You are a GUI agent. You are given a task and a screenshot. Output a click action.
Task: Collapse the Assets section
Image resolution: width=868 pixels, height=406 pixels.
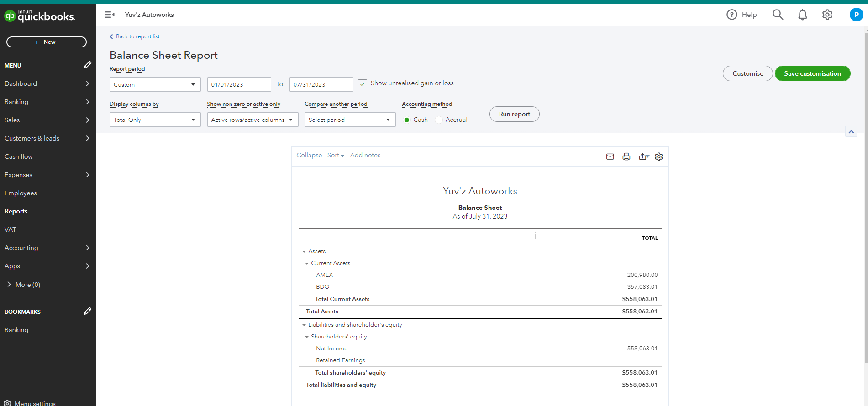(304, 252)
